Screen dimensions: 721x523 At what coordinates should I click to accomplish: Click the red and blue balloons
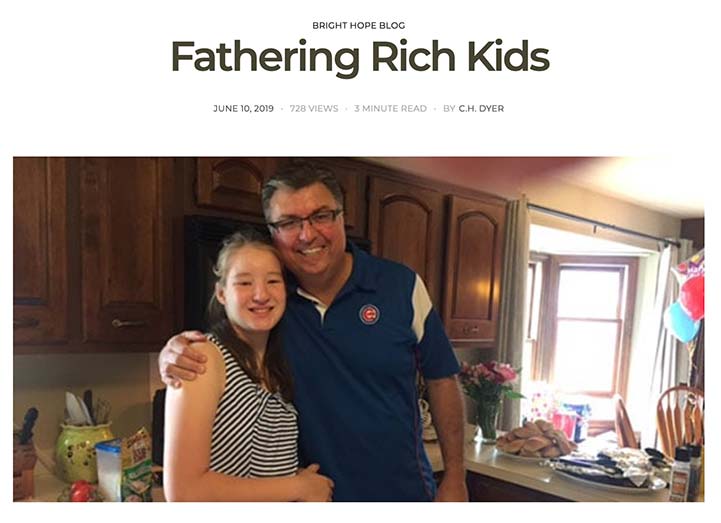point(685,305)
